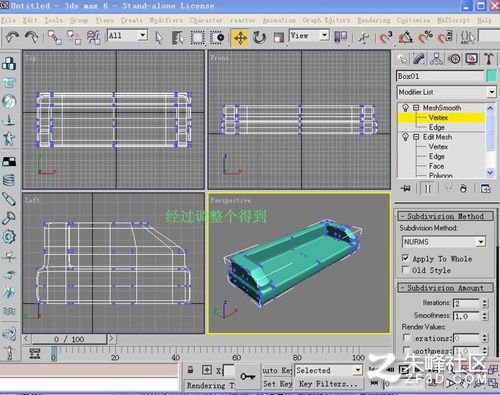This screenshot has width=500, height=395.
Task: Open the Rendering menu
Action: (x=373, y=20)
